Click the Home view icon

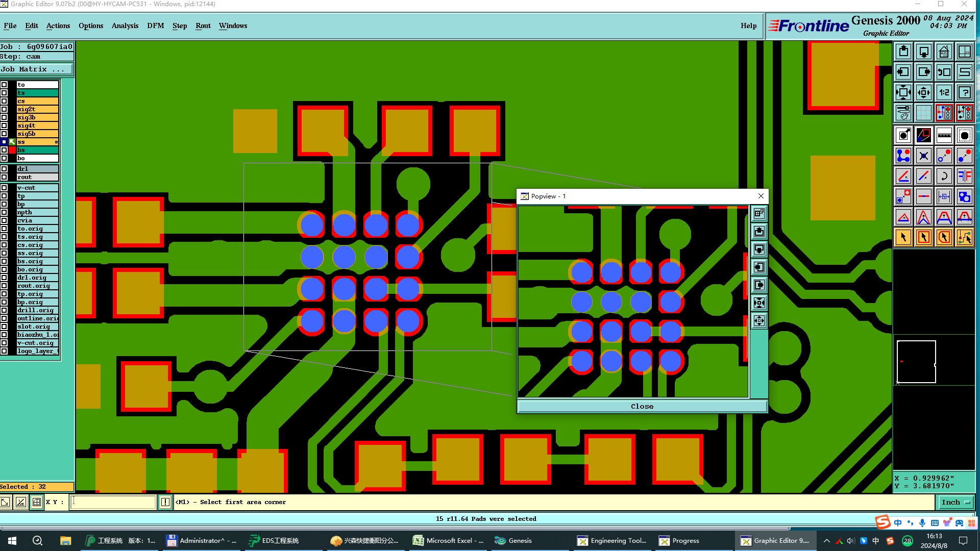pos(944,52)
